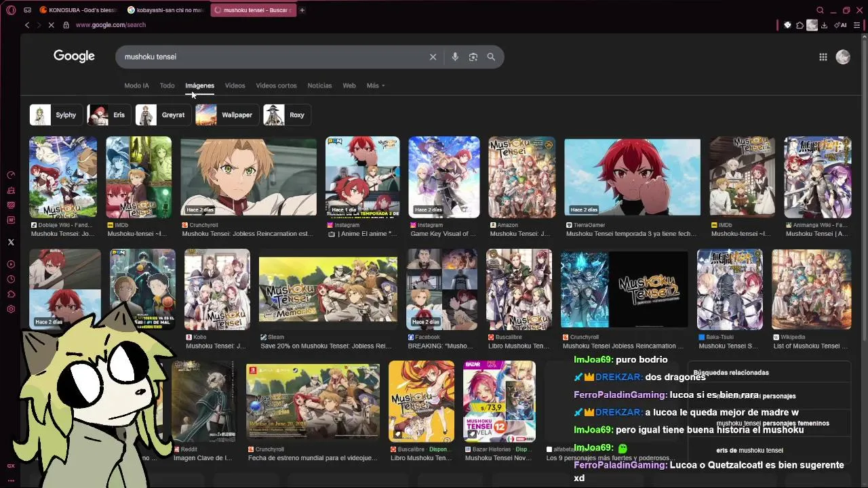Viewport: 868px width, 488px height.
Task: Open the Opera AI assistant
Action: [841, 25]
